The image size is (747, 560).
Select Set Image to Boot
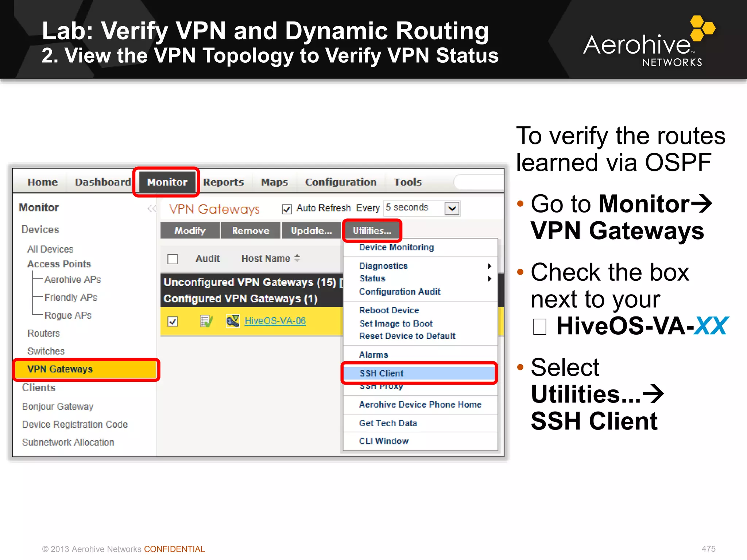click(x=396, y=323)
